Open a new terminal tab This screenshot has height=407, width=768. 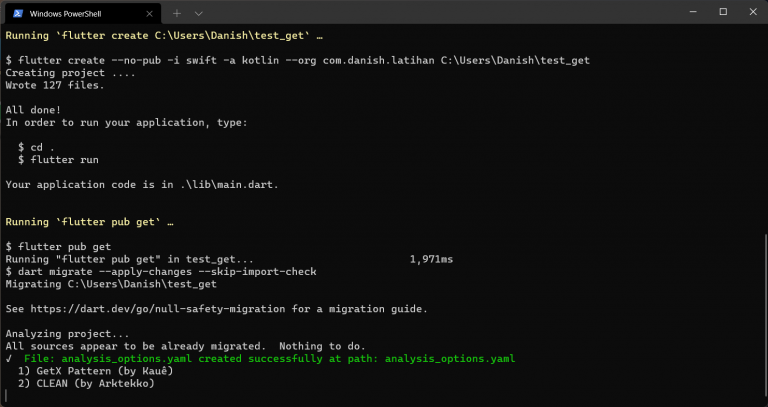point(177,13)
